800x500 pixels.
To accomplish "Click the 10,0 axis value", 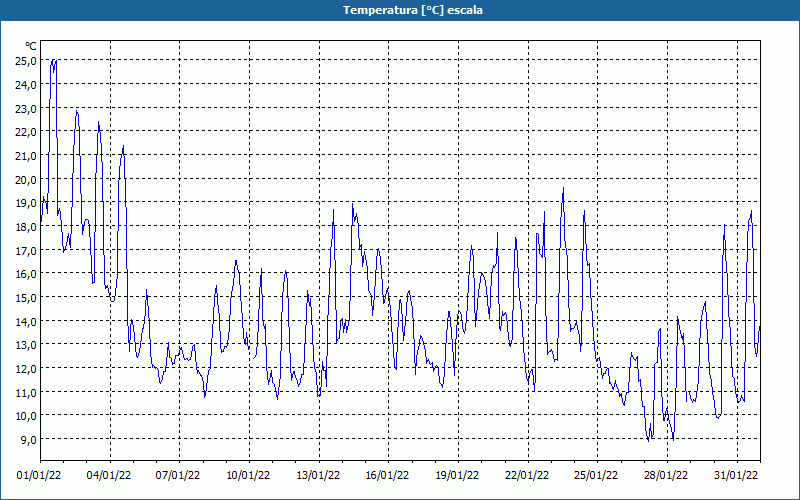I will 26,415.
